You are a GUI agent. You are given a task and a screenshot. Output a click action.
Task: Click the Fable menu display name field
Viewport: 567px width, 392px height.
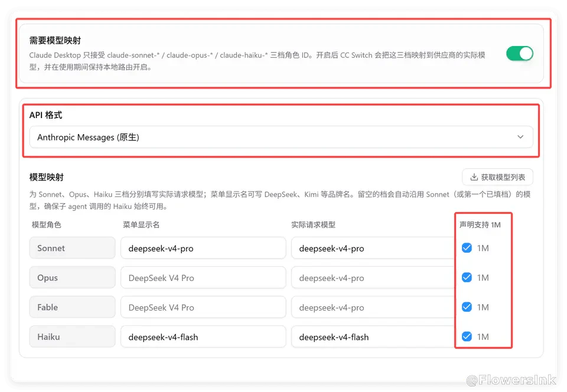point(203,308)
